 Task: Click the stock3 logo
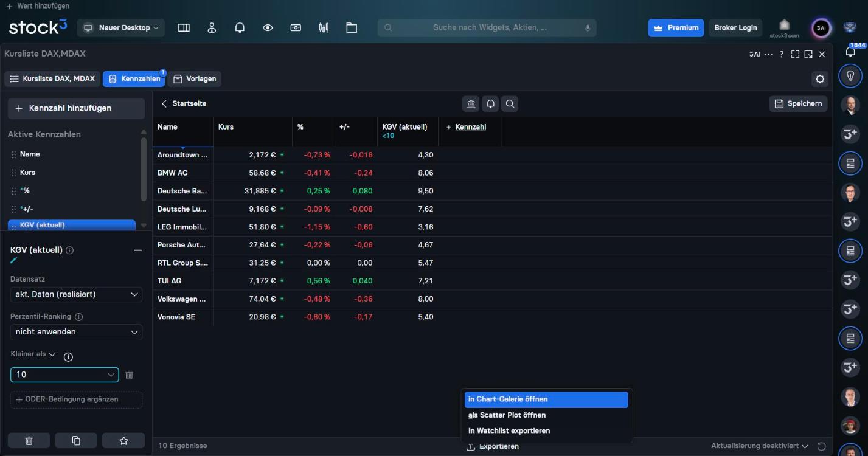click(38, 27)
